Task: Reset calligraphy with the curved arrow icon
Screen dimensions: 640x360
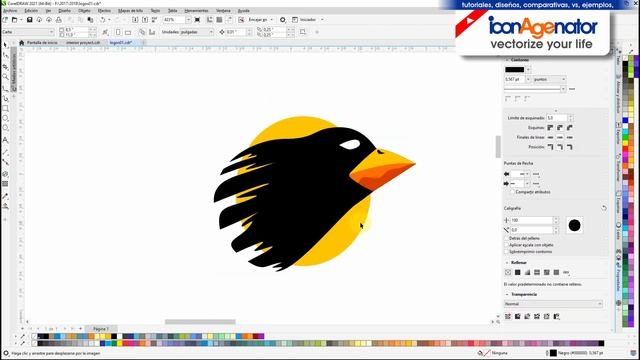Action: [604, 209]
